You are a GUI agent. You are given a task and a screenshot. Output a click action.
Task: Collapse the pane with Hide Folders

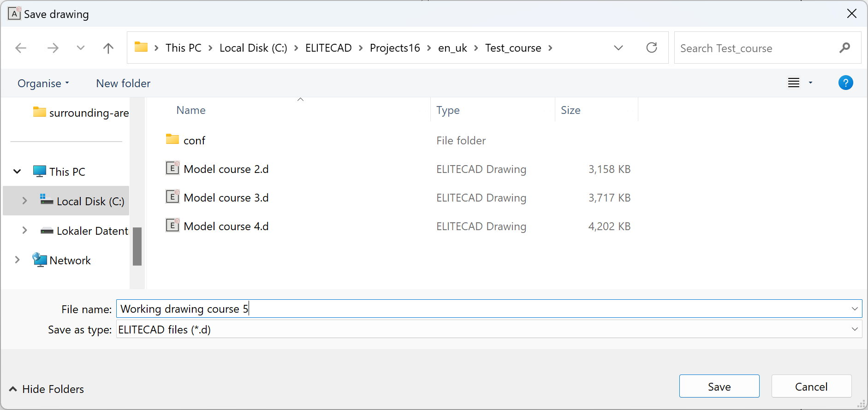(x=47, y=389)
